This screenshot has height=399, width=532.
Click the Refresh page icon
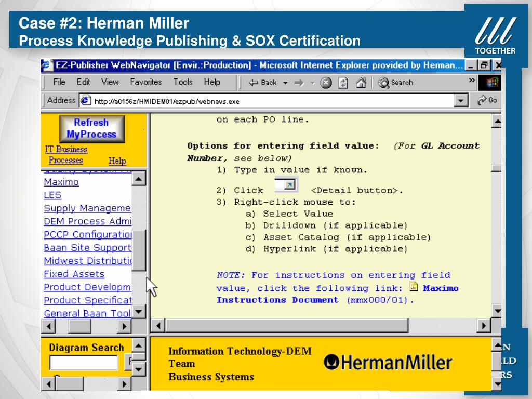(343, 83)
